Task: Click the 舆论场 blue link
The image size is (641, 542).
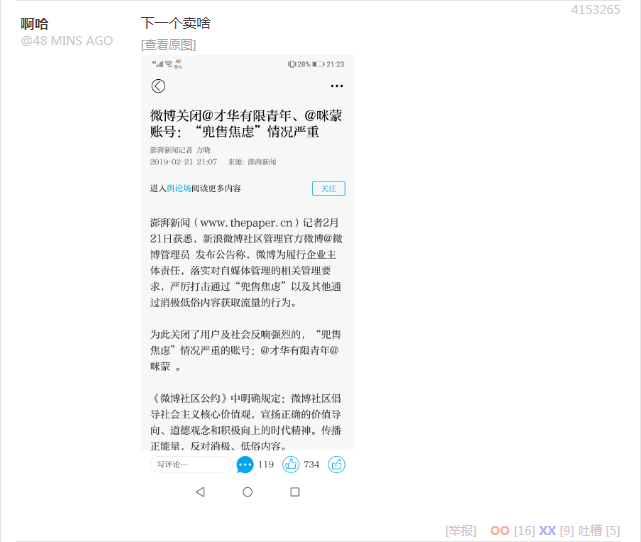Action: [179, 188]
